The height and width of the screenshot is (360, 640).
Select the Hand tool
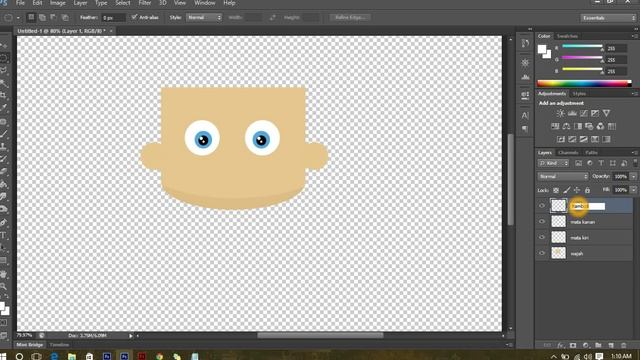pos(4,274)
